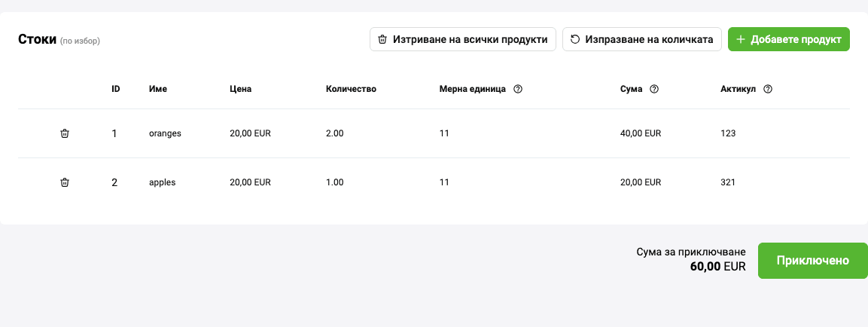Image resolution: width=868 pixels, height=327 pixels.
Task: Click the ID column header
Action: click(x=116, y=89)
